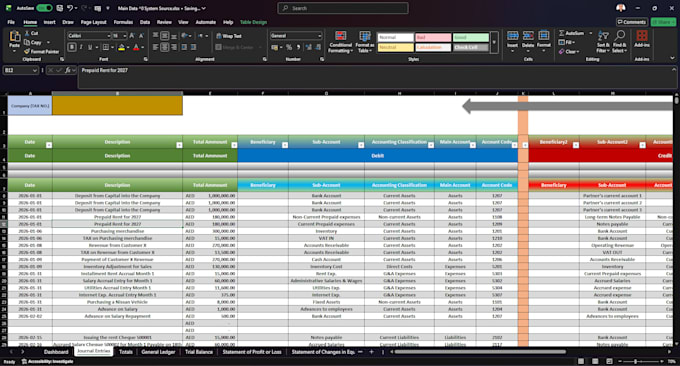Viewport: 680px width, 366px height.
Task: Click the Orientation icon
Action: [185, 36]
